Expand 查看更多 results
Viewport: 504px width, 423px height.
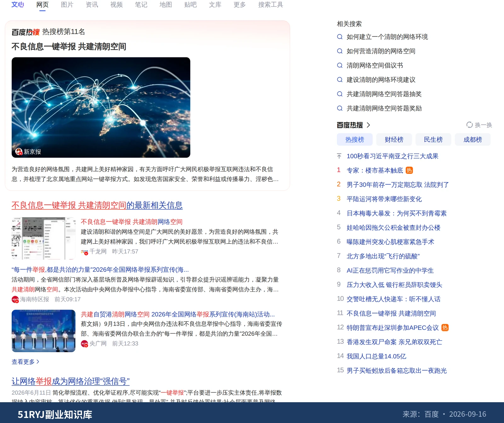click(x=26, y=362)
